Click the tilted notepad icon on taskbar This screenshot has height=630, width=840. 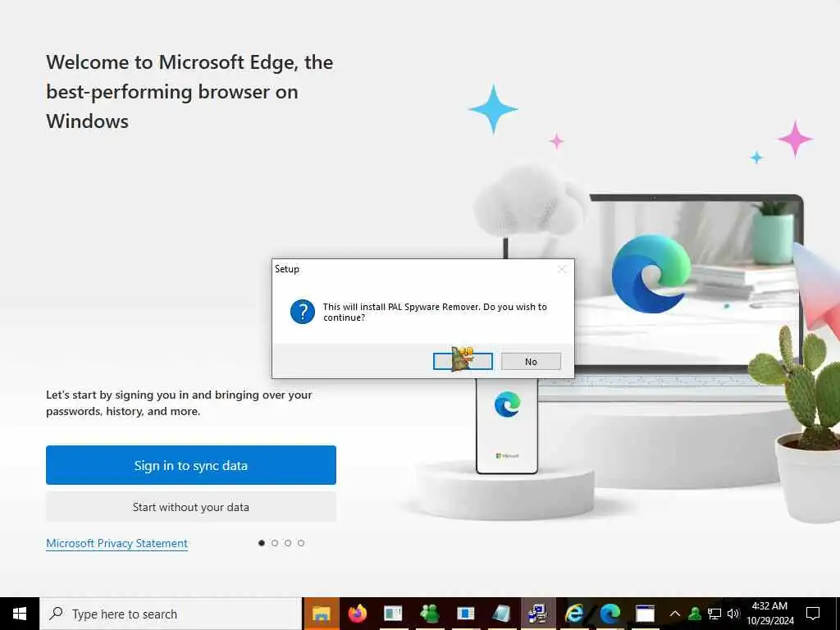[x=501, y=614]
